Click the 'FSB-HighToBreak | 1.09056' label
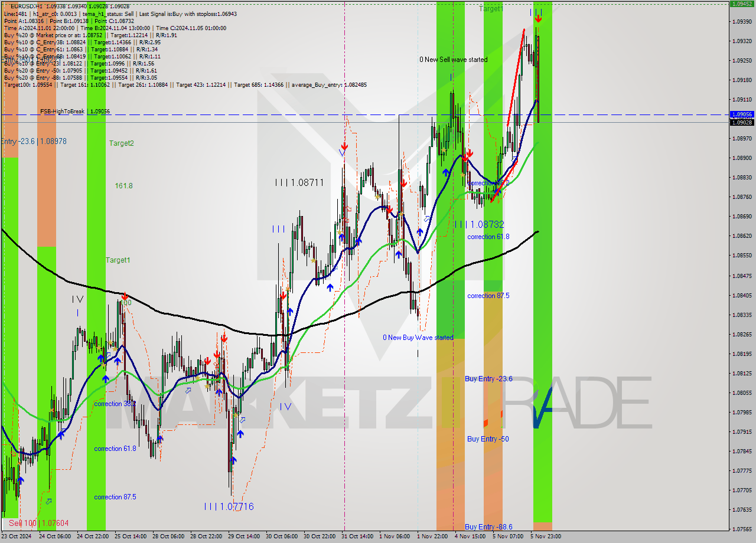756x543 pixels. coord(75,111)
